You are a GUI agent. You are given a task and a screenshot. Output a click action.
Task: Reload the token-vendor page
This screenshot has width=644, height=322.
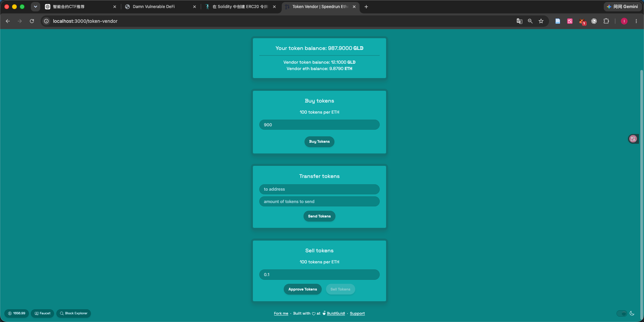coord(32,21)
